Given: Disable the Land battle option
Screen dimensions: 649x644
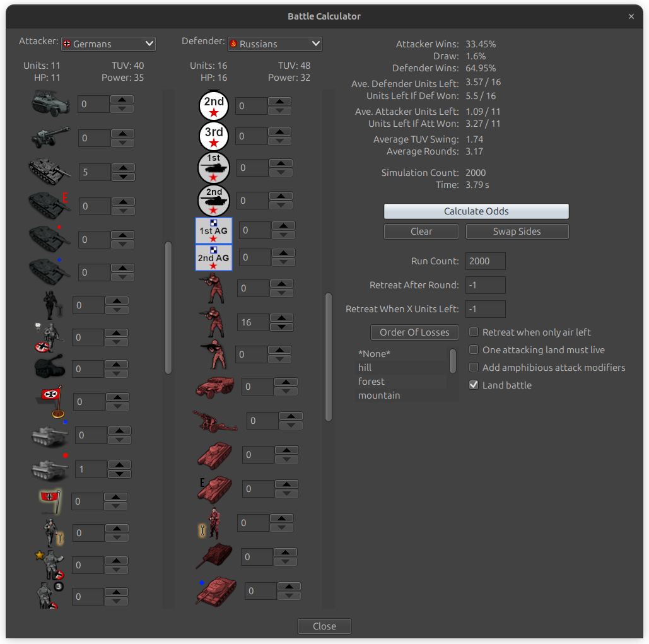Looking at the screenshot, I should [473, 385].
